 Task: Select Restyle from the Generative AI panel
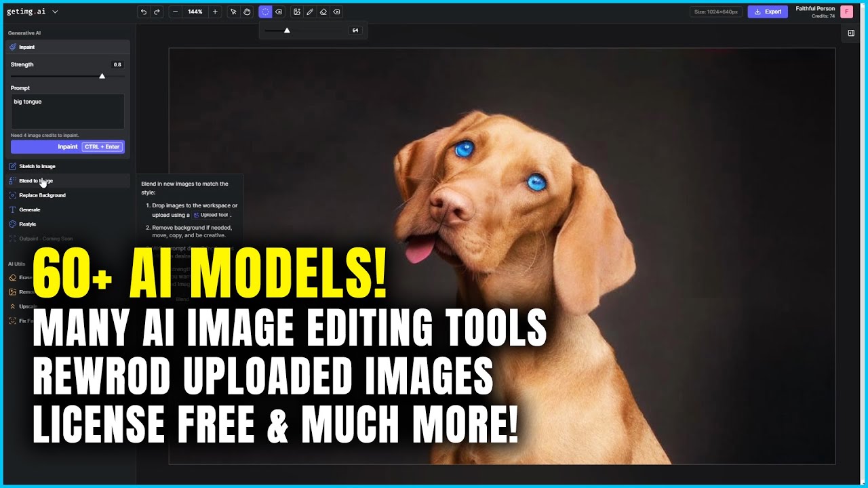(27, 224)
